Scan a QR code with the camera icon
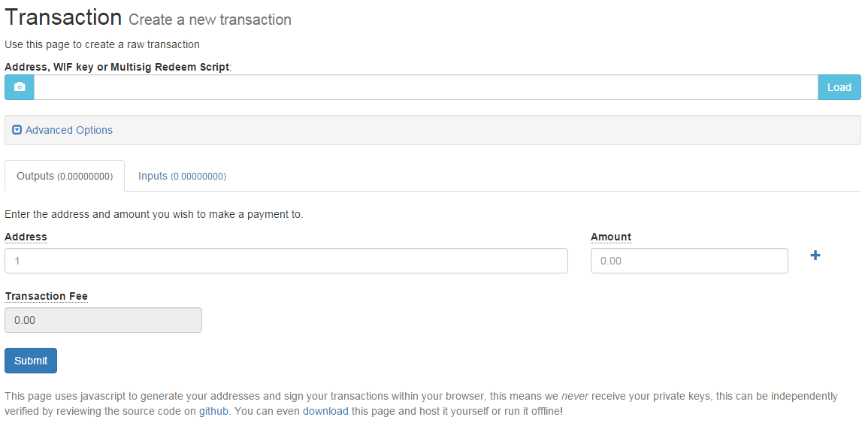This screenshot has height=438, width=868. (x=18, y=87)
